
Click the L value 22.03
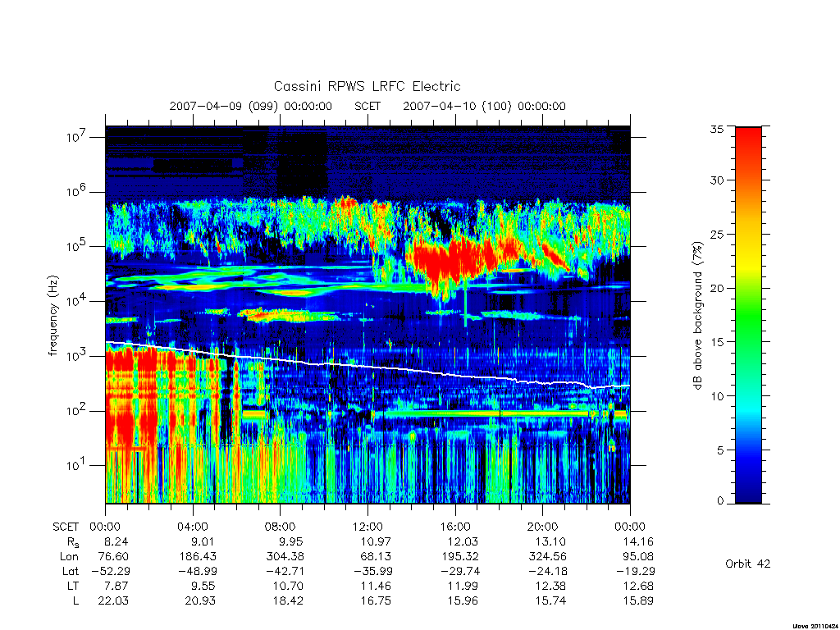click(113, 600)
